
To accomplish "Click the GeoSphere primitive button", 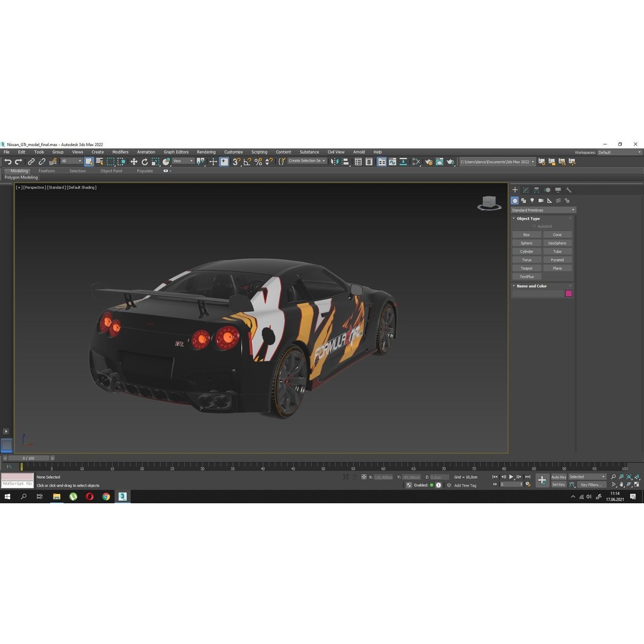I will 558,243.
